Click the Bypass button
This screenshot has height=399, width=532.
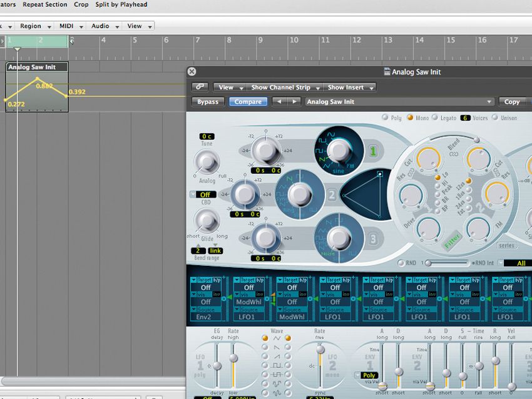point(207,101)
